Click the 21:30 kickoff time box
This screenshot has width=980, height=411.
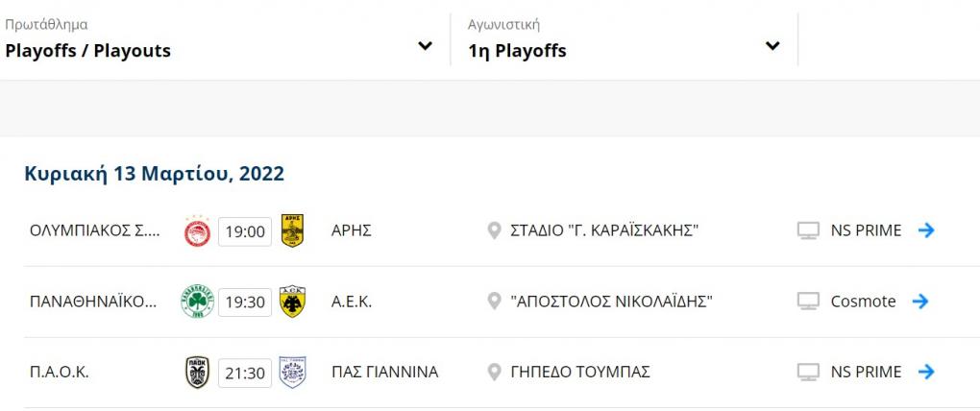pyautogui.click(x=245, y=373)
